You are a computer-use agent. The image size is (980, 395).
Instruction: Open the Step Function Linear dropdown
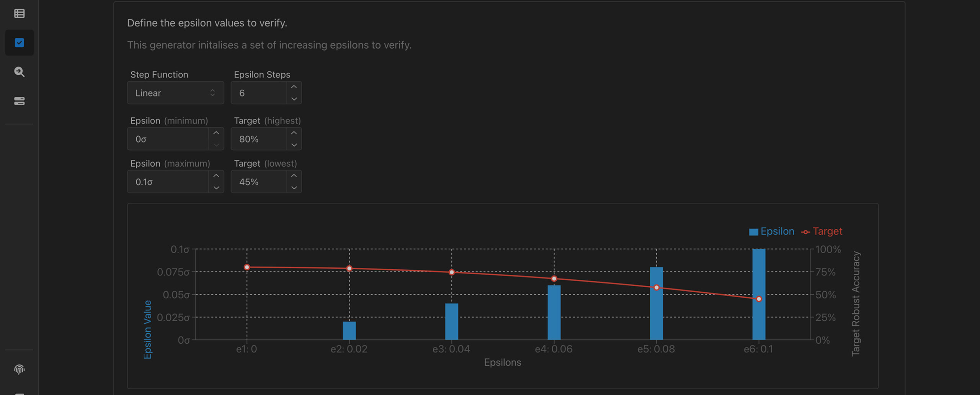point(175,93)
